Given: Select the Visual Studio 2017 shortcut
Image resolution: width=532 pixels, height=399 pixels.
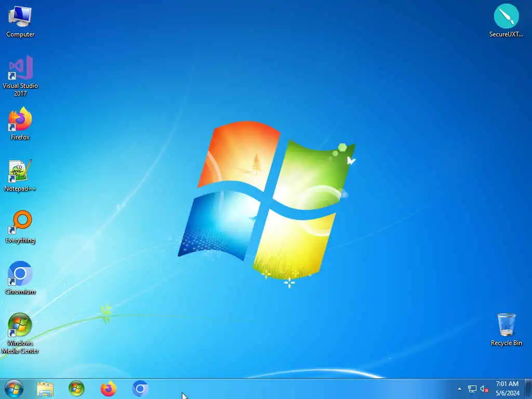Looking at the screenshot, I should (20, 76).
